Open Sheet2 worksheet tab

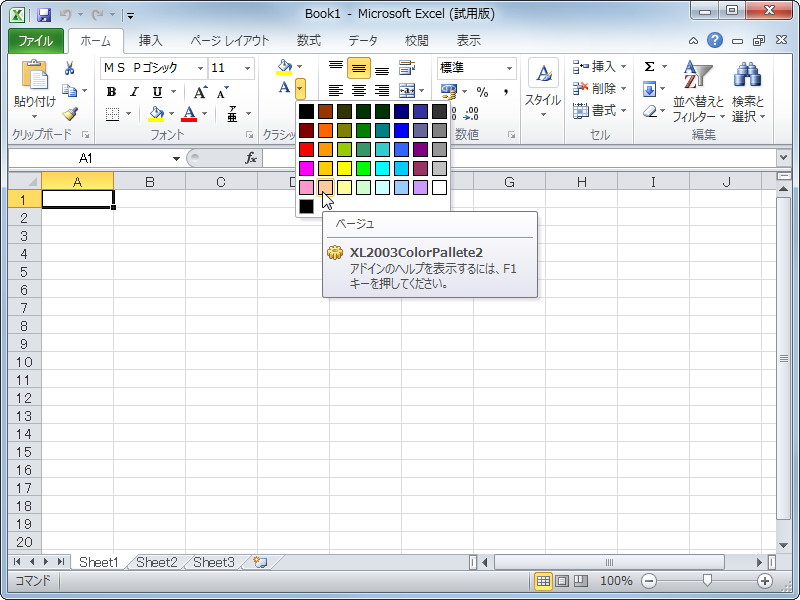click(x=157, y=562)
